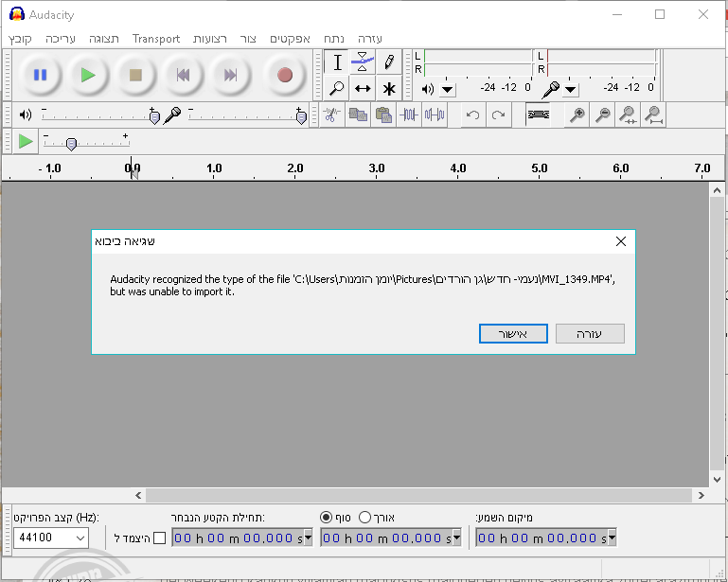Click the Zoom In magnifier icon

point(577,115)
